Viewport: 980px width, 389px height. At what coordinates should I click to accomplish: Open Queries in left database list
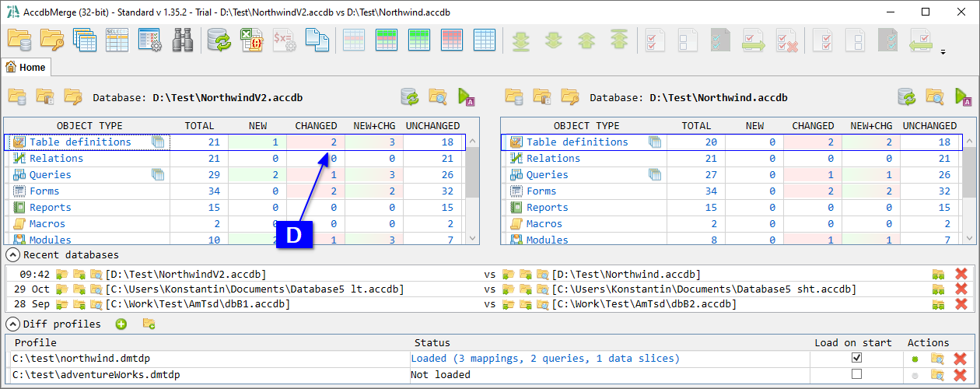point(50,174)
